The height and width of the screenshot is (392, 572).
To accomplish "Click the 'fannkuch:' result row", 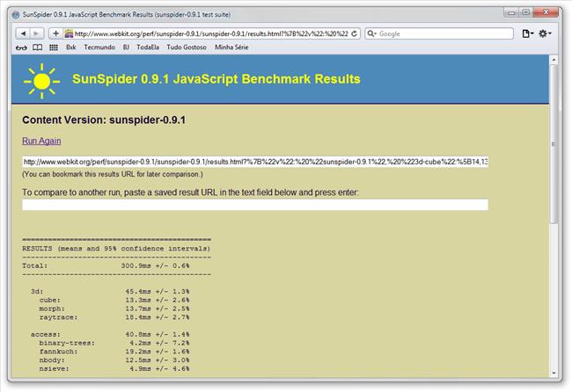I will [x=114, y=352].
